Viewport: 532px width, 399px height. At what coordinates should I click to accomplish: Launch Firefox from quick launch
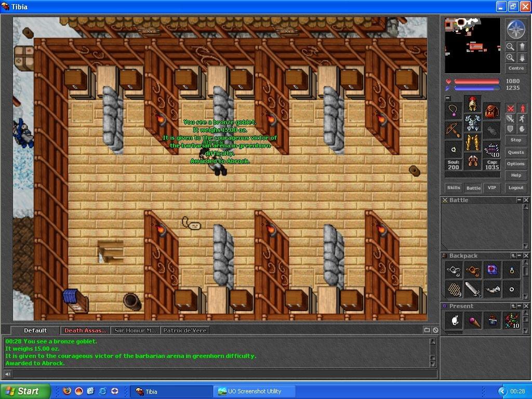tap(67, 391)
